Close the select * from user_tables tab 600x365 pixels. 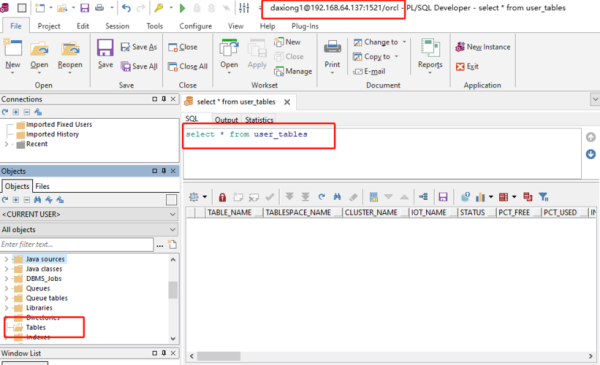tap(287, 102)
